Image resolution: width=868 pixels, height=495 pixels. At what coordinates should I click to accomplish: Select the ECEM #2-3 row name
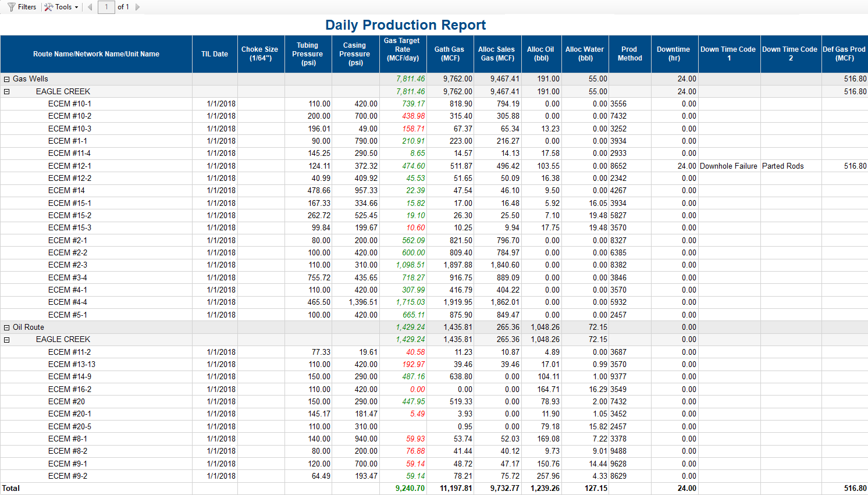pyautogui.click(x=67, y=265)
